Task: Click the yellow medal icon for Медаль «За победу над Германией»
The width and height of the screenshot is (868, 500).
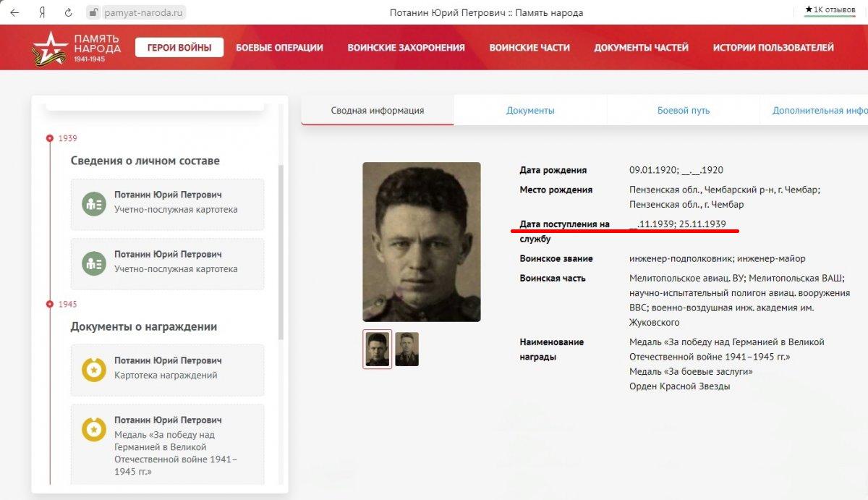Action: tap(94, 429)
